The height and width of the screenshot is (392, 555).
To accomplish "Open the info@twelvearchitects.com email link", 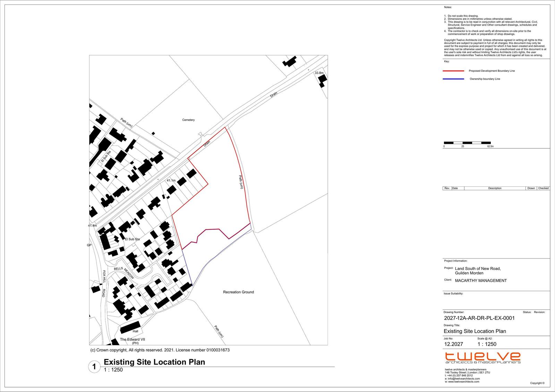I will point(463,378).
